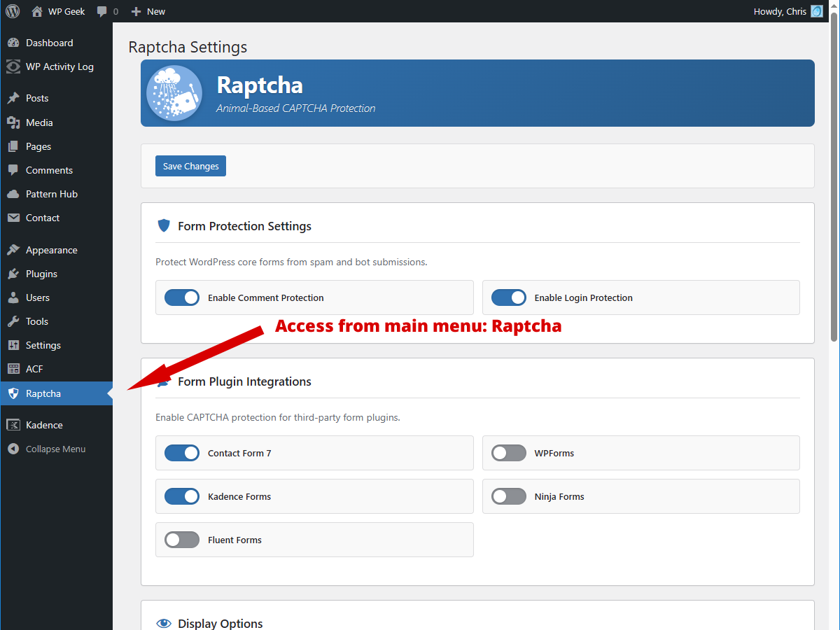Visit the WP Geek site link
Image resolution: width=840 pixels, height=630 pixels.
coord(58,11)
